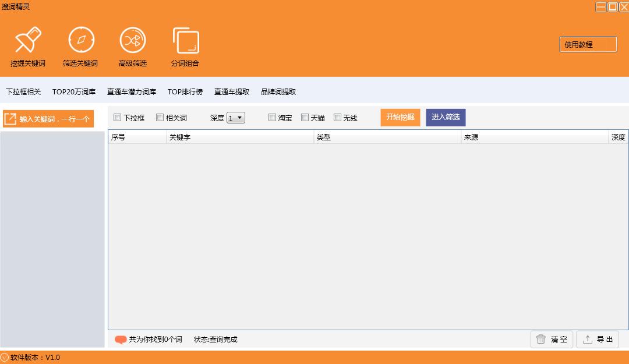Check the 相关词 option

[160, 117]
